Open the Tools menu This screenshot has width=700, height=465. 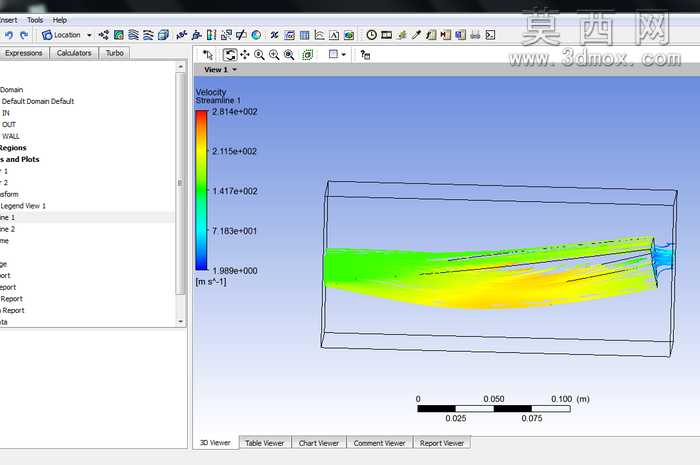coord(35,20)
